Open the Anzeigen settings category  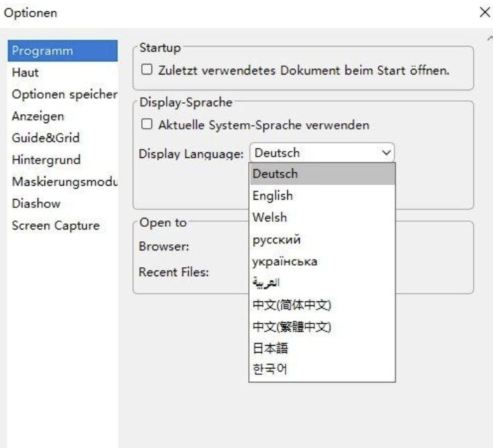click(63, 116)
